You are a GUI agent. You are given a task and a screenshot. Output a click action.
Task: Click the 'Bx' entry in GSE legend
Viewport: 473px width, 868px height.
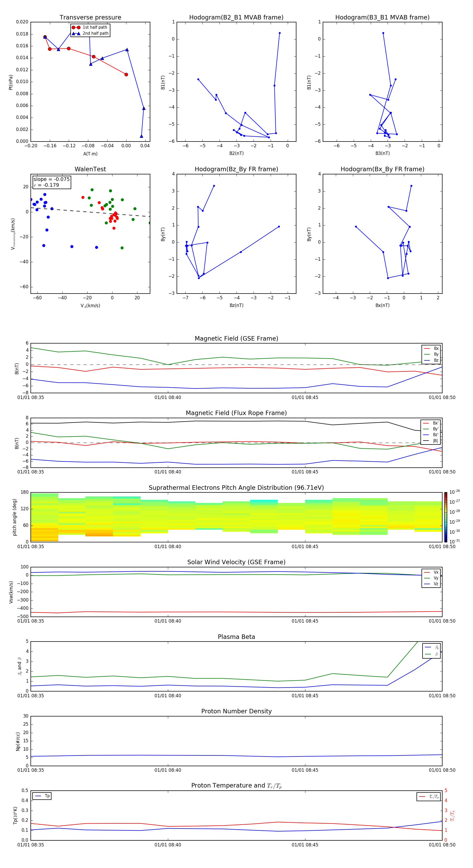431,349
